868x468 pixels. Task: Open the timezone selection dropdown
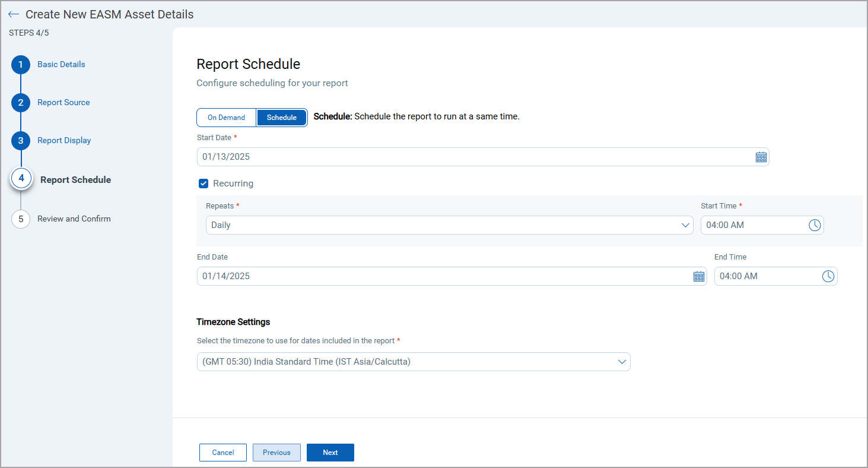(x=413, y=361)
